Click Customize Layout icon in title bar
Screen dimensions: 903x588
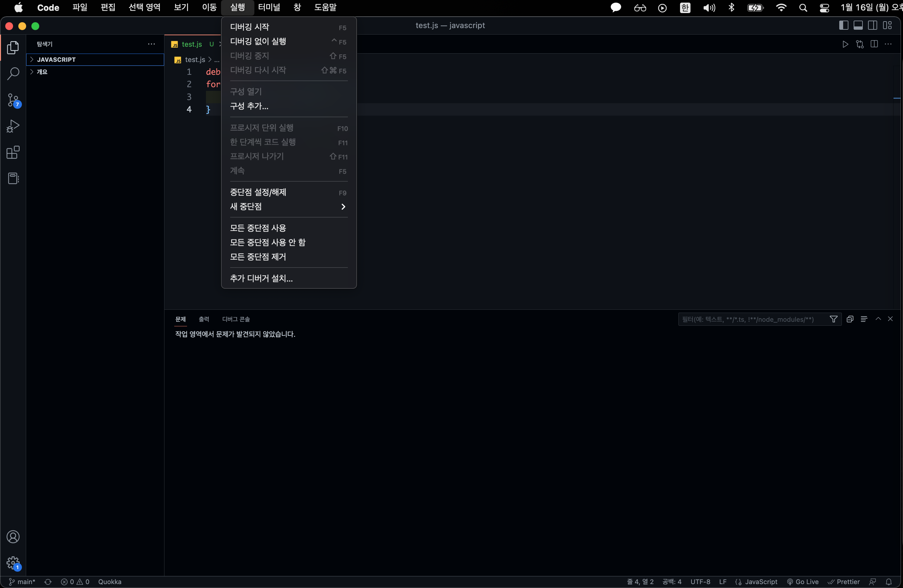click(887, 25)
